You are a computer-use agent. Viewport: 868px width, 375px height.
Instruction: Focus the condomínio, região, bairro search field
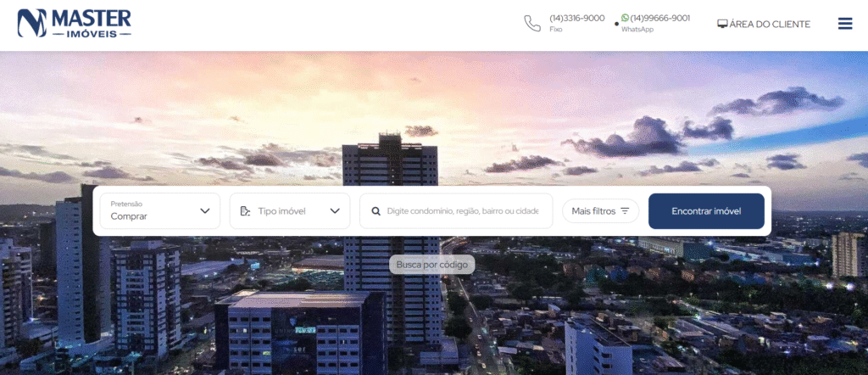pyautogui.click(x=462, y=211)
